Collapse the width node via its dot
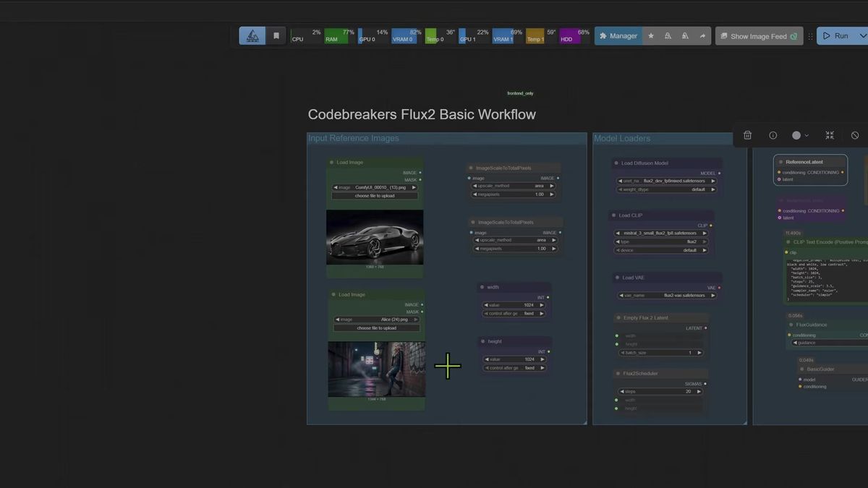 click(x=482, y=287)
